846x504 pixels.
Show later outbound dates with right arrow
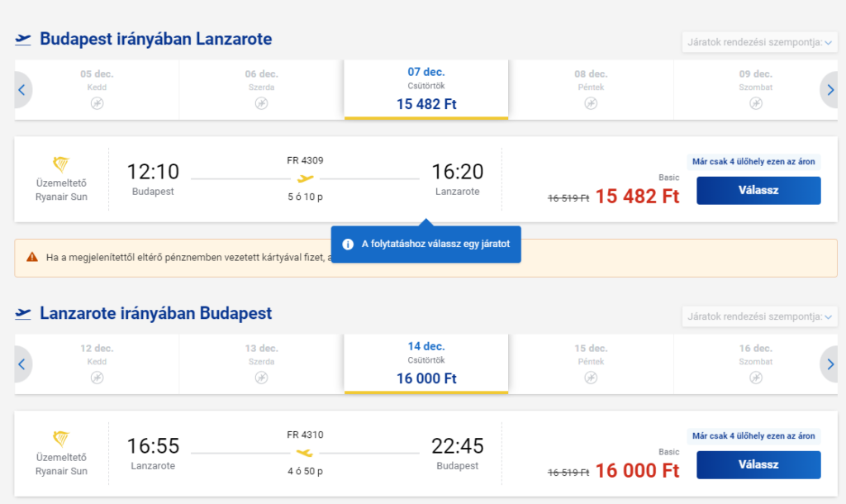coord(829,89)
